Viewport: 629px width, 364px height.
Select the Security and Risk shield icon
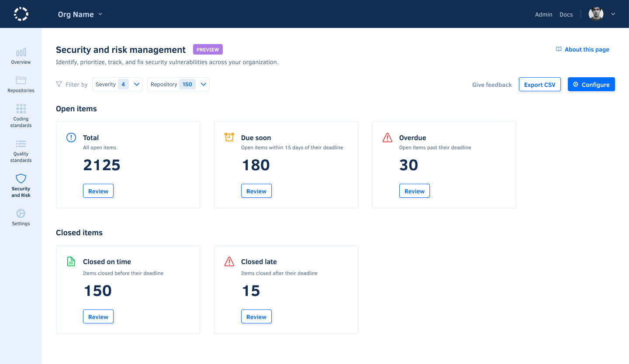(21, 179)
